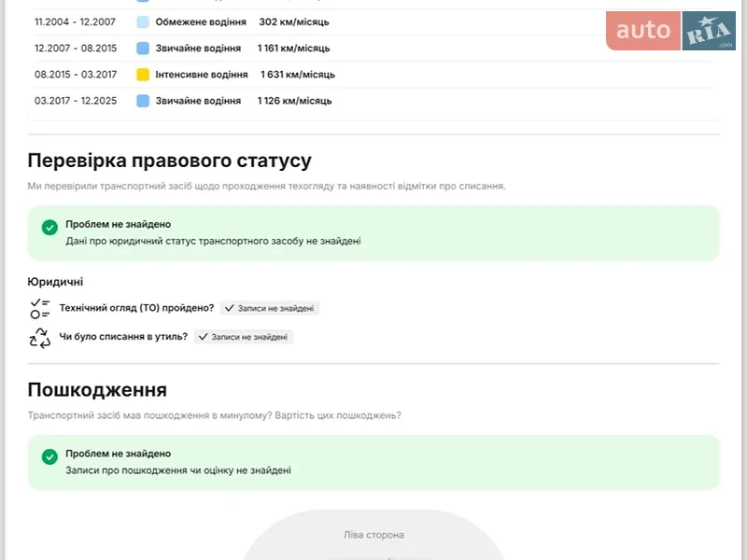Screen dimensions: 747x560
Task: Click the 'Пошкодження' heading
Action: click(x=97, y=390)
